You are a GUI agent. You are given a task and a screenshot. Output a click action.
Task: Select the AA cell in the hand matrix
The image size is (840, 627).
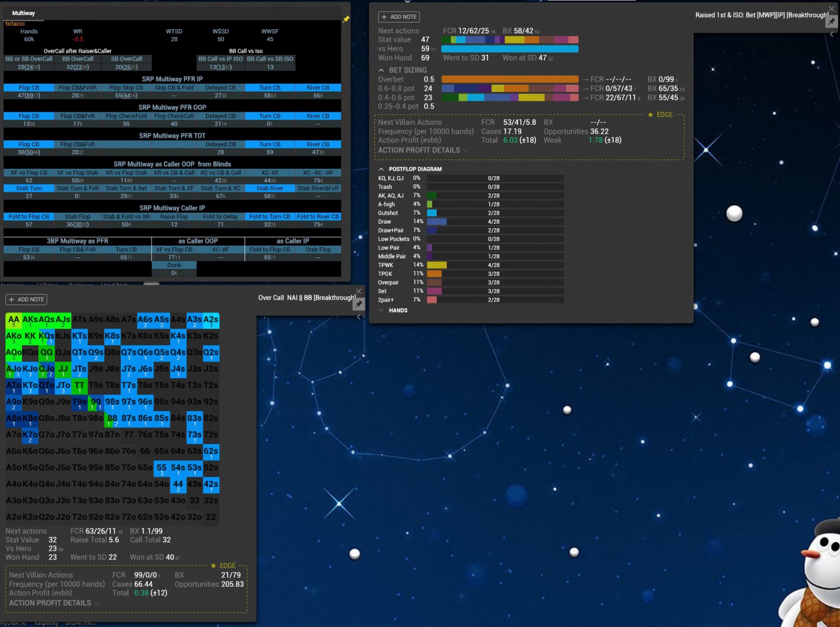click(x=14, y=320)
